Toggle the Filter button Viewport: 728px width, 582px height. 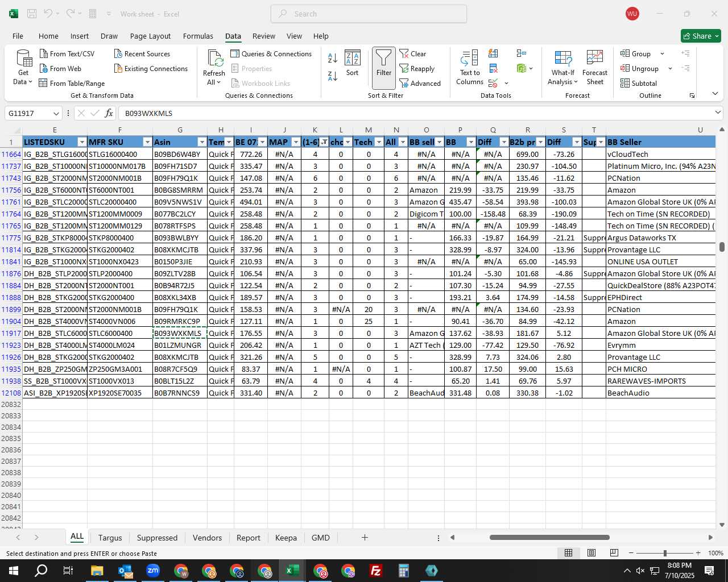click(384, 68)
